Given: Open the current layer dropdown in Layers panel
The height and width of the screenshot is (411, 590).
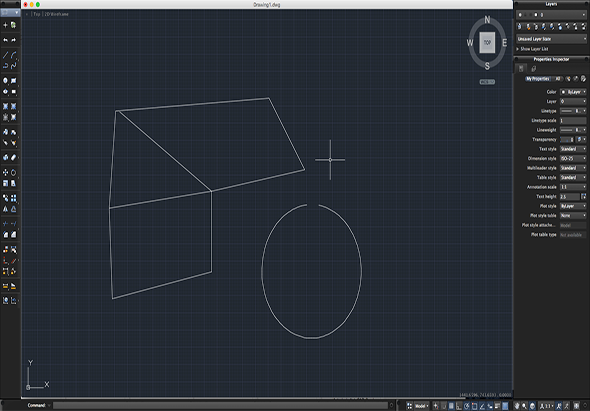Looking at the screenshot, I should coord(552,15).
